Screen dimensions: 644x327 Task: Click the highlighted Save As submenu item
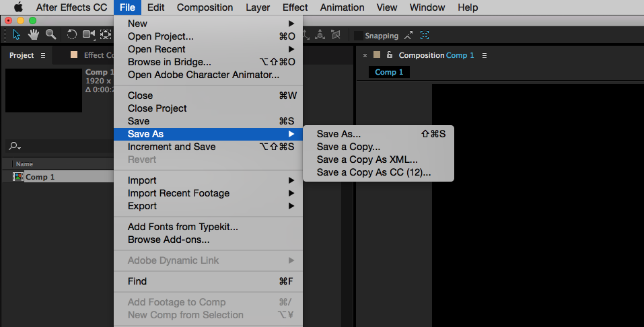click(208, 134)
